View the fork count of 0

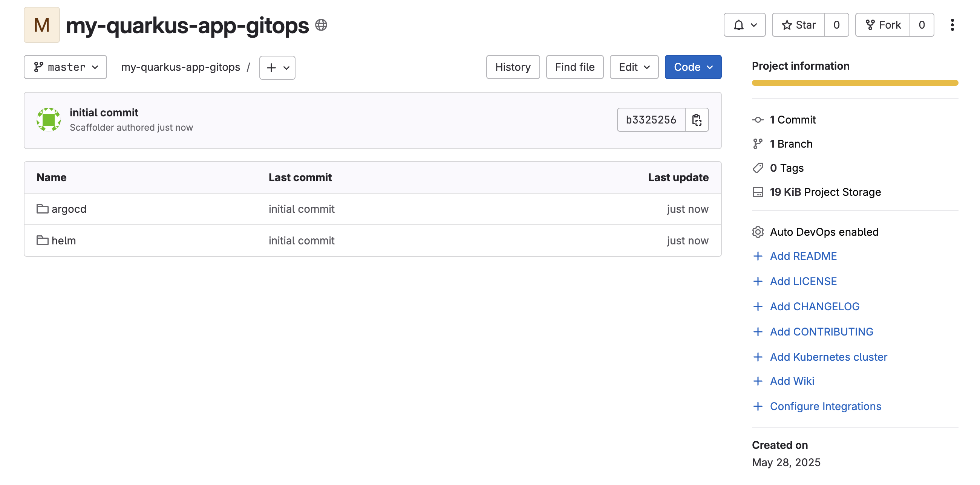click(x=922, y=25)
